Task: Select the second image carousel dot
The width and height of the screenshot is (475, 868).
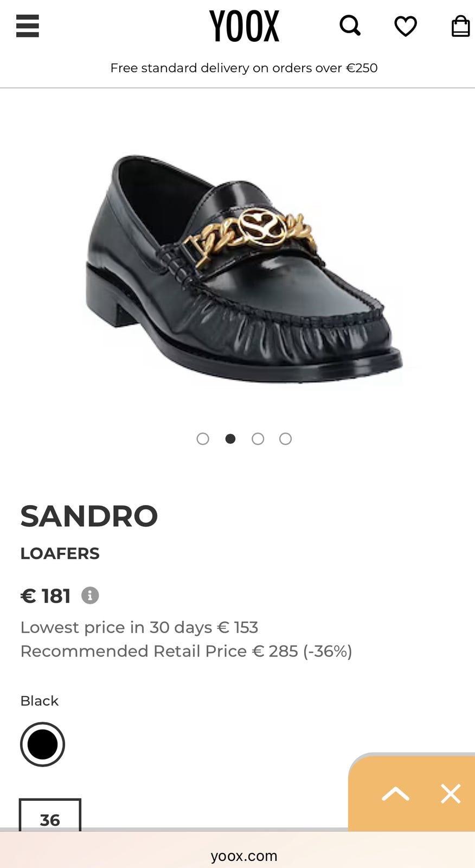Action: pos(230,439)
